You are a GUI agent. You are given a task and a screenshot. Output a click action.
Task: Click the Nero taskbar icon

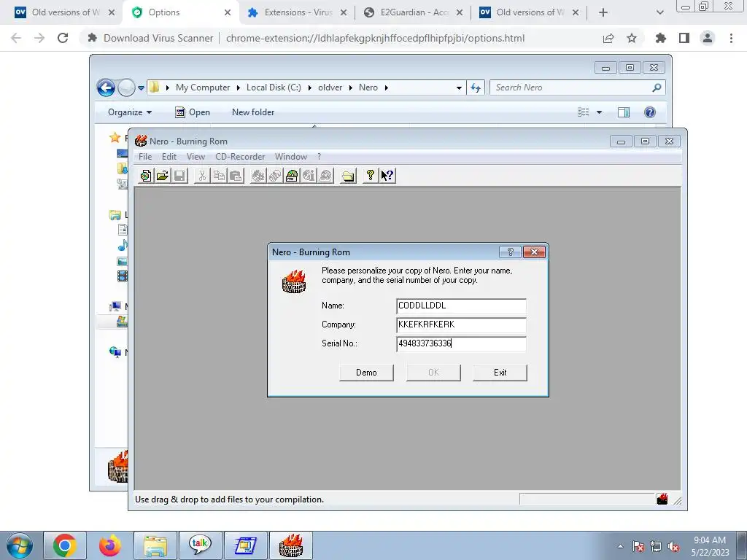291,545
